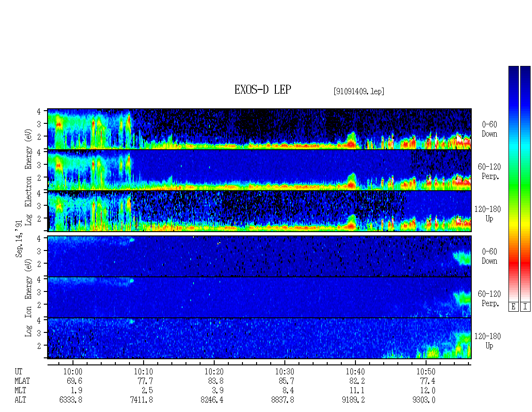Click the ALT row label
Image resolution: width=532 pixels, height=412 pixels.
click(x=20, y=400)
